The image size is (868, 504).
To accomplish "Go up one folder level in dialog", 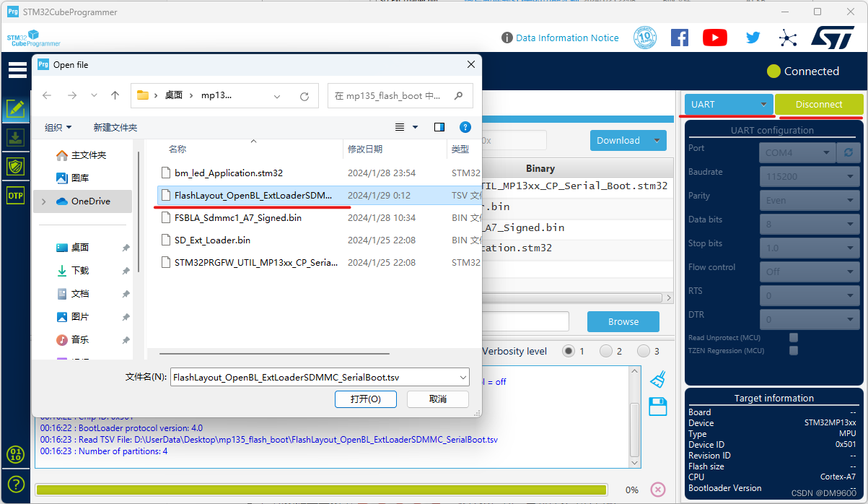I will pos(115,95).
